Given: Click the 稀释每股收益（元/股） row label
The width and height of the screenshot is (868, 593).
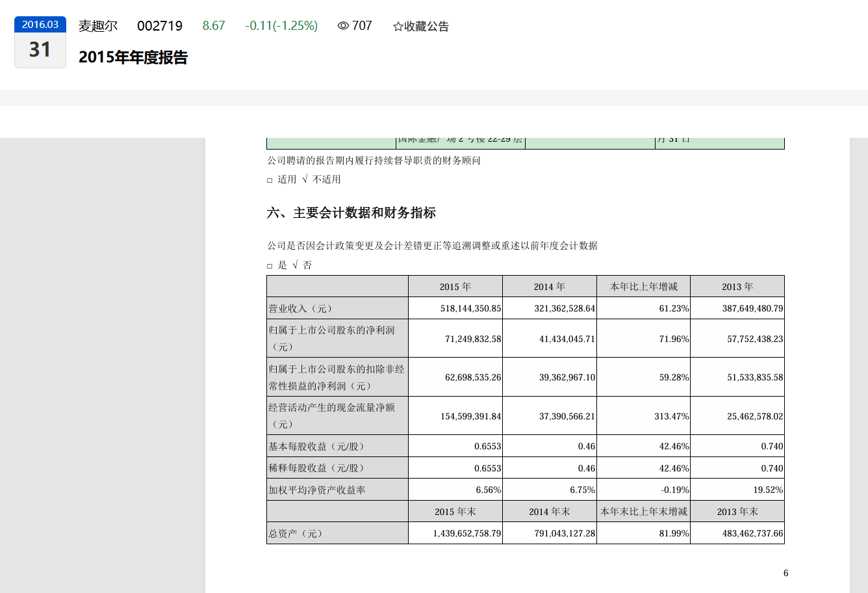Looking at the screenshot, I should (337, 468).
